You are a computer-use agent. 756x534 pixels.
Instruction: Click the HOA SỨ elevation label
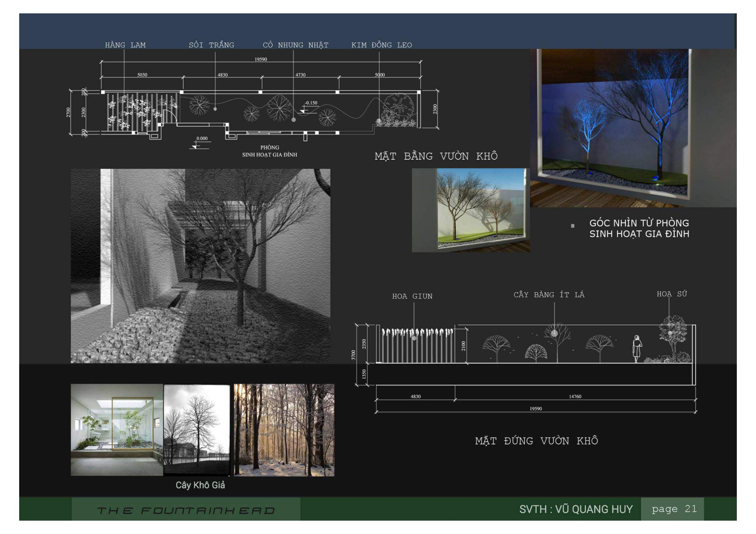672,294
